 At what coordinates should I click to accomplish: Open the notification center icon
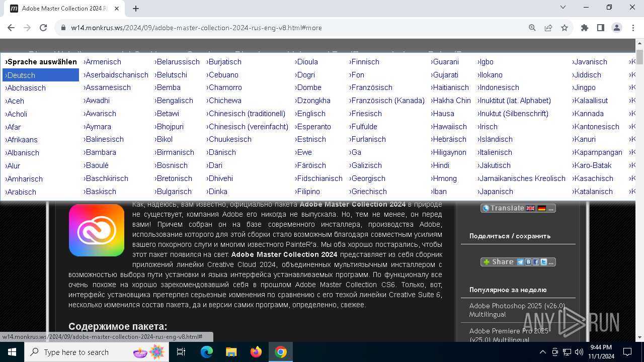click(627, 352)
